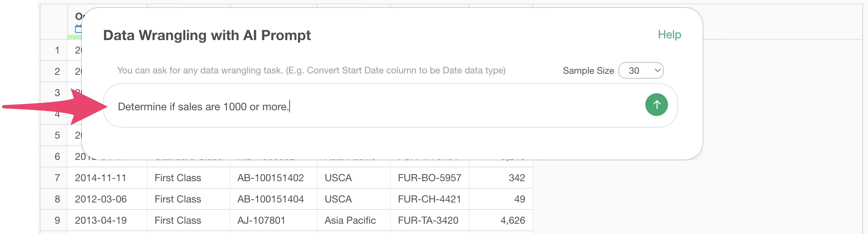Click customer ID AJ-107801 cell
The image size is (868, 234).
point(261,221)
